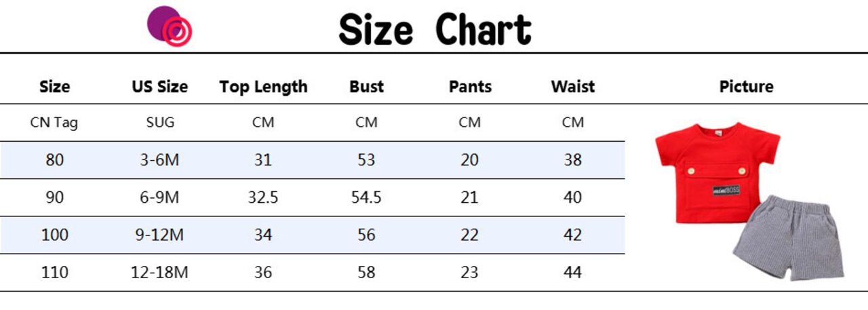The width and height of the screenshot is (868, 310).
Task: Click the Picture column header
Action: point(746,87)
